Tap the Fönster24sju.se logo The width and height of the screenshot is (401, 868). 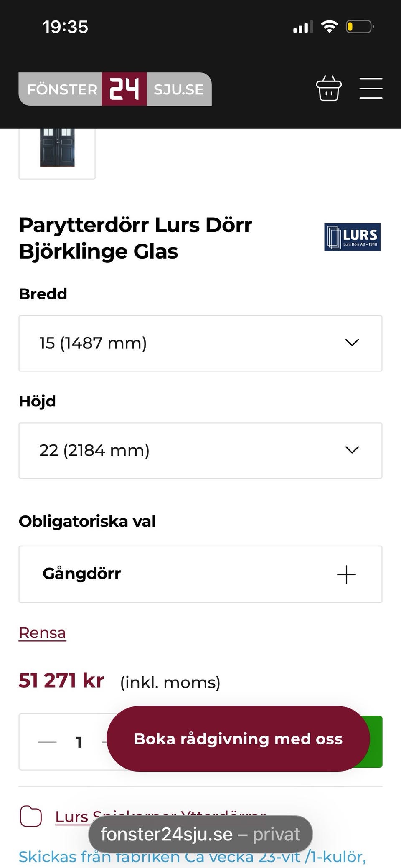click(115, 89)
